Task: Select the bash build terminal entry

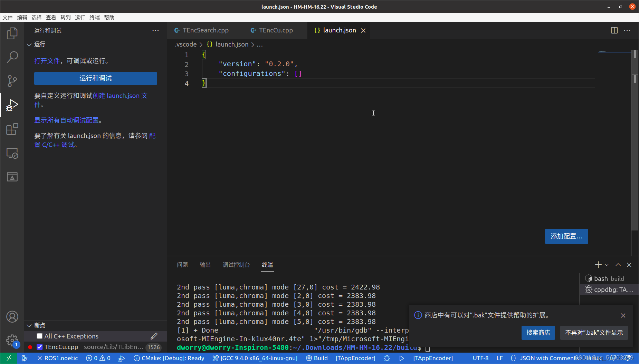Action: (x=609, y=278)
